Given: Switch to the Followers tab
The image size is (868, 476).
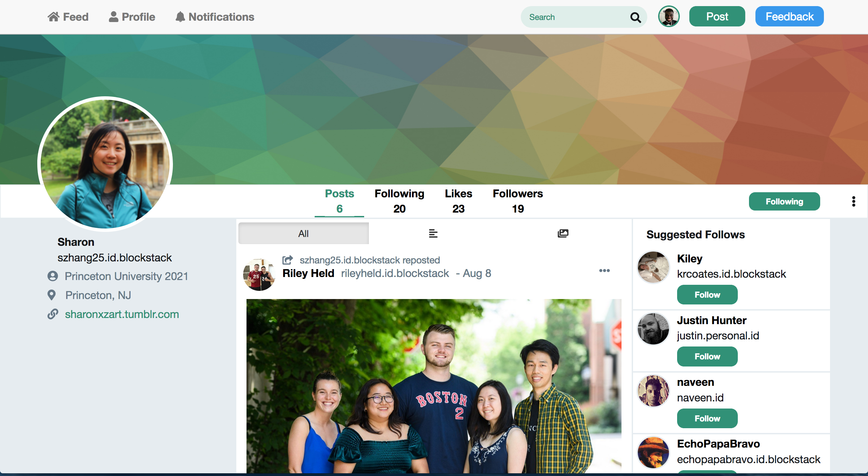Looking at the screenshot, I should pyautogui.click(x=517, y=201).
